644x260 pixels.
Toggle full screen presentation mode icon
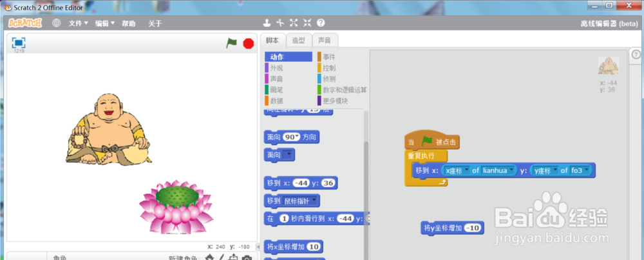tap(19, 43)
